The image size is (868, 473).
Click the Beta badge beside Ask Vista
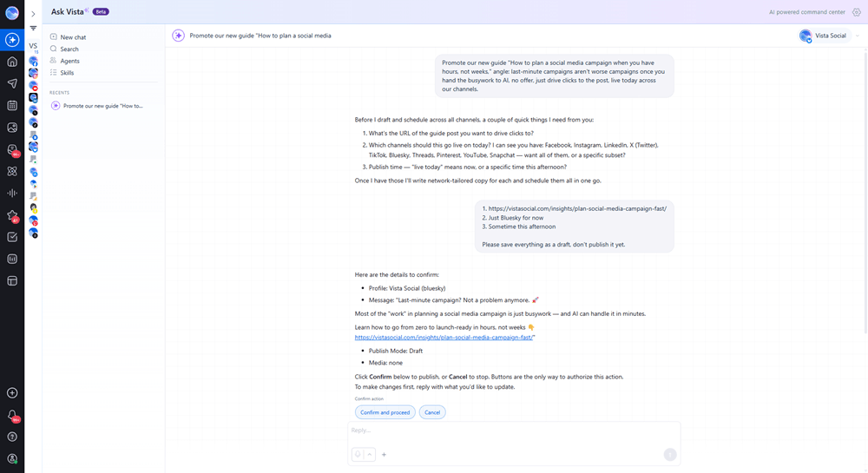pyautogui.click(x=101, y=11)
